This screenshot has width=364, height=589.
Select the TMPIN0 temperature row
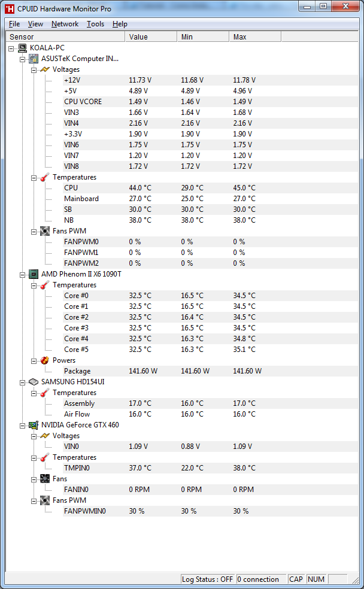coord(210,469)
